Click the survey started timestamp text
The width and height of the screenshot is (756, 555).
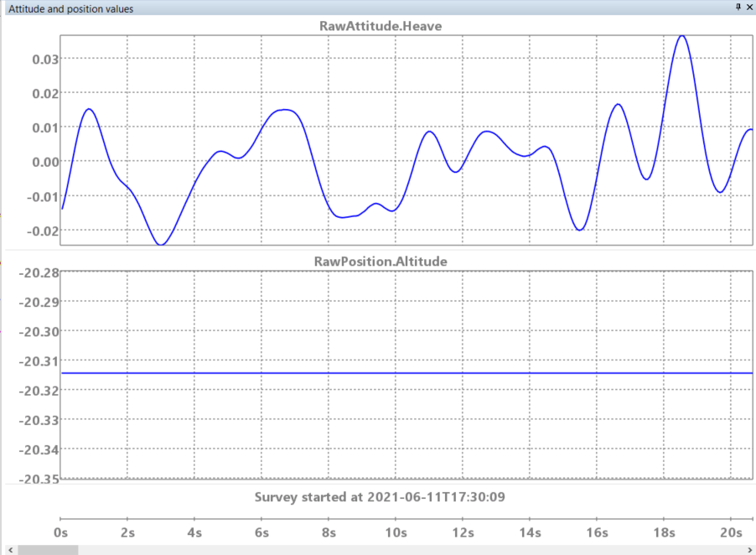pos(380,496)
